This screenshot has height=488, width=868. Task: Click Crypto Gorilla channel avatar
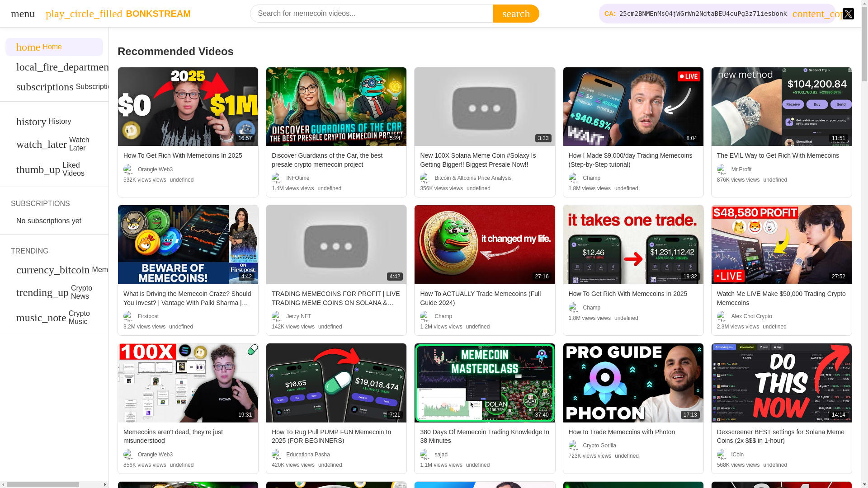click(574, 446)
